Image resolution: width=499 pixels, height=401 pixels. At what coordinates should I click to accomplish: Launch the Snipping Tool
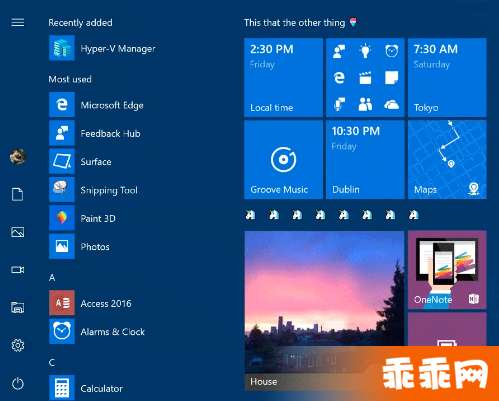click(94, 190)
